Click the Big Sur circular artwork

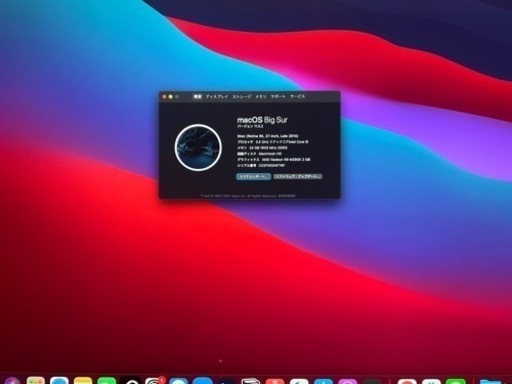tap(198, 147)
